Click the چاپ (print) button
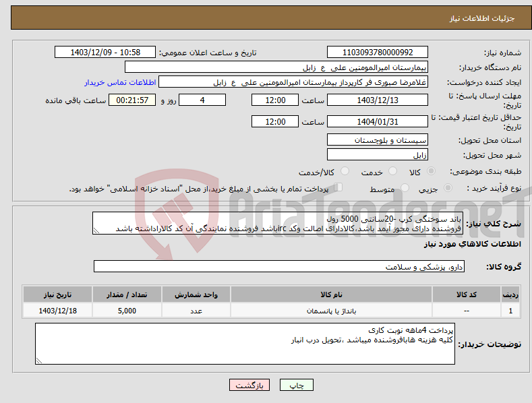Image resolution: width=532 pixels, height=403 pixels. (x=296, y=385)
